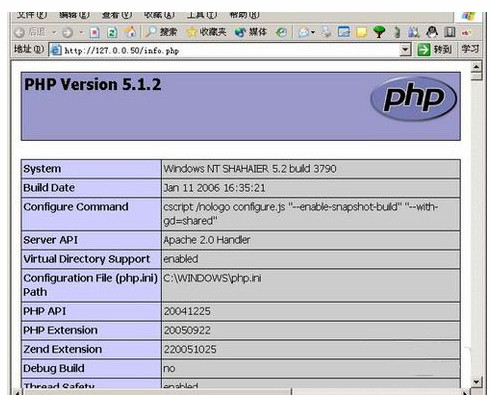This screenshot has width=490, height=395.
Task: Open the 学习 links toolbar item
Action: [x=470, y=49]
